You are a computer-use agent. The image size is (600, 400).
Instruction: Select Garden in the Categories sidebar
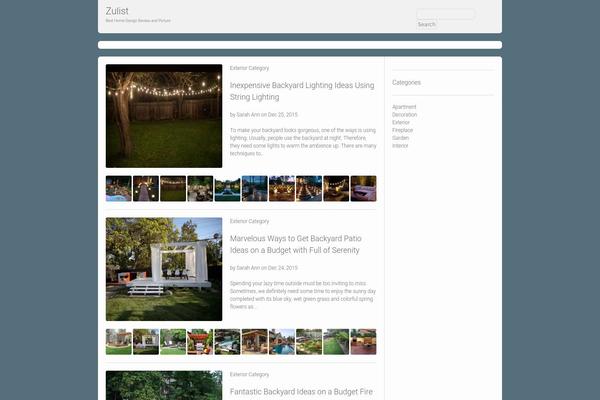point(400,138)
